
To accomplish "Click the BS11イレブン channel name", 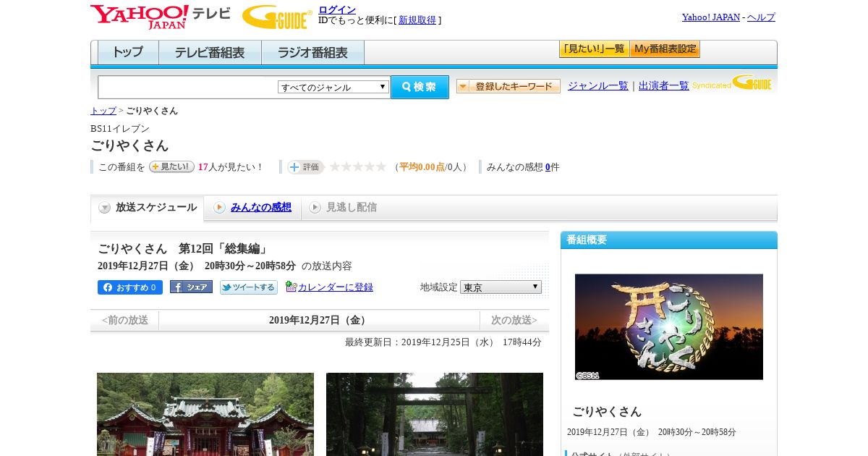I will click(x=120, y=129).
